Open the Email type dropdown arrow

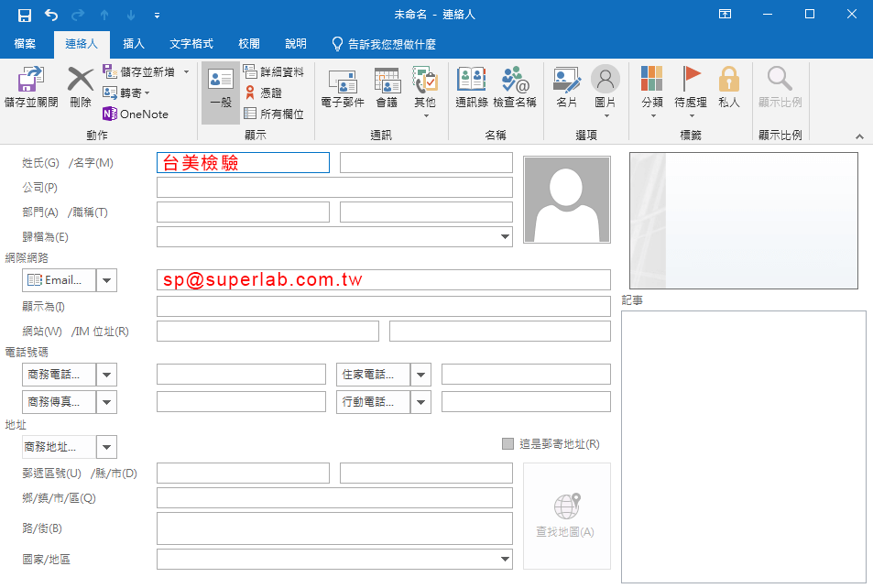tap(106, 280)
